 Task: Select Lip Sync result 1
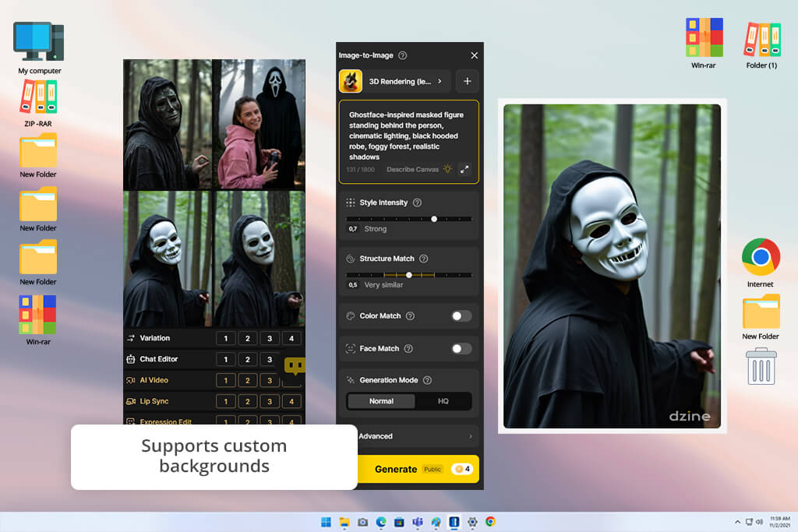[x=226, y=401]
